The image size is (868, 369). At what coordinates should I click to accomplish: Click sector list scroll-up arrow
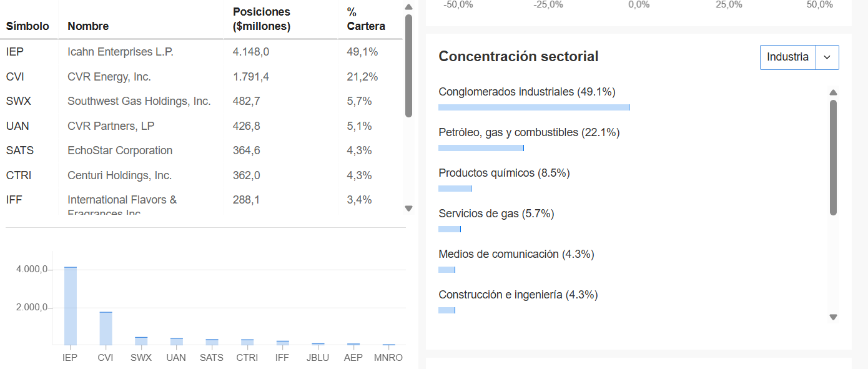pos(833,93)
